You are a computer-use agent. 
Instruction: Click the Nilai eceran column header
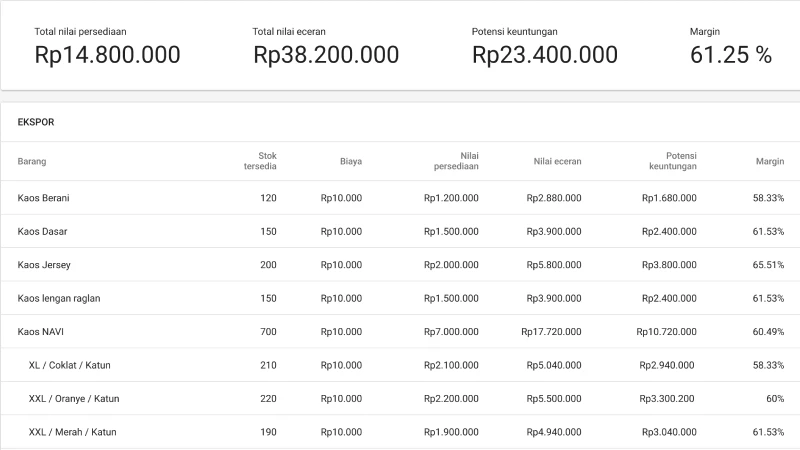pyautogui.click(x=557, y=161)
